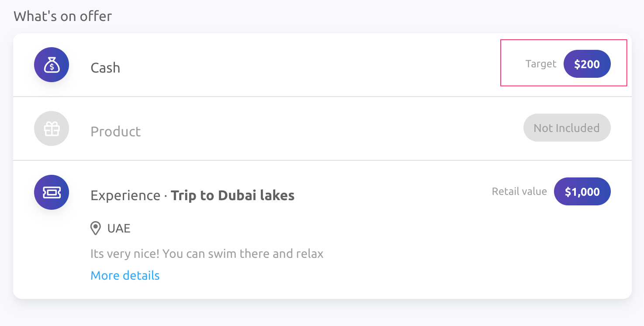The width and height of the screenshot is (644, 326).
Task: Click the swim and relax description text
Action: [x=207, y=253]
